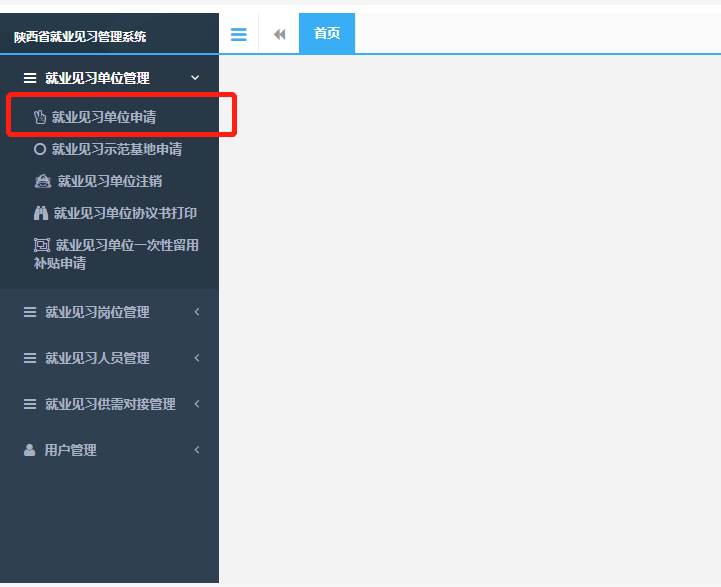
Task: Click the list icon beside 就业见习供需对接管理
Action: [x=30, y=404]
